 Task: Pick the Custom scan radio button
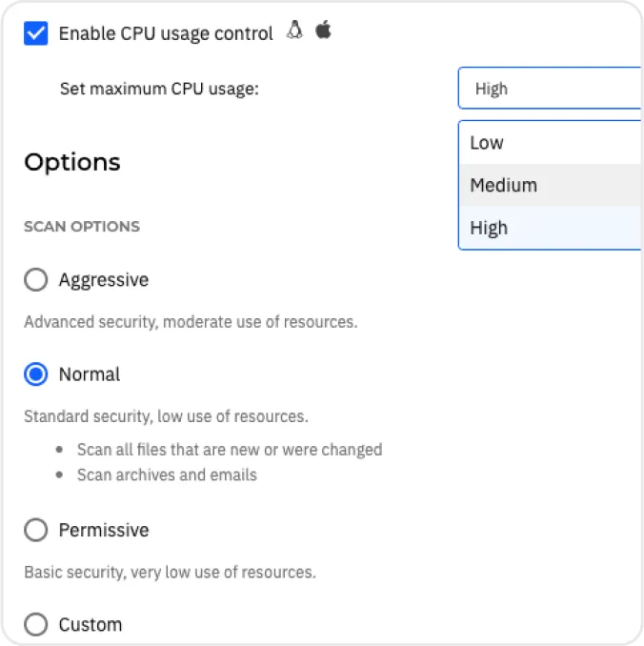coord(36,625)
